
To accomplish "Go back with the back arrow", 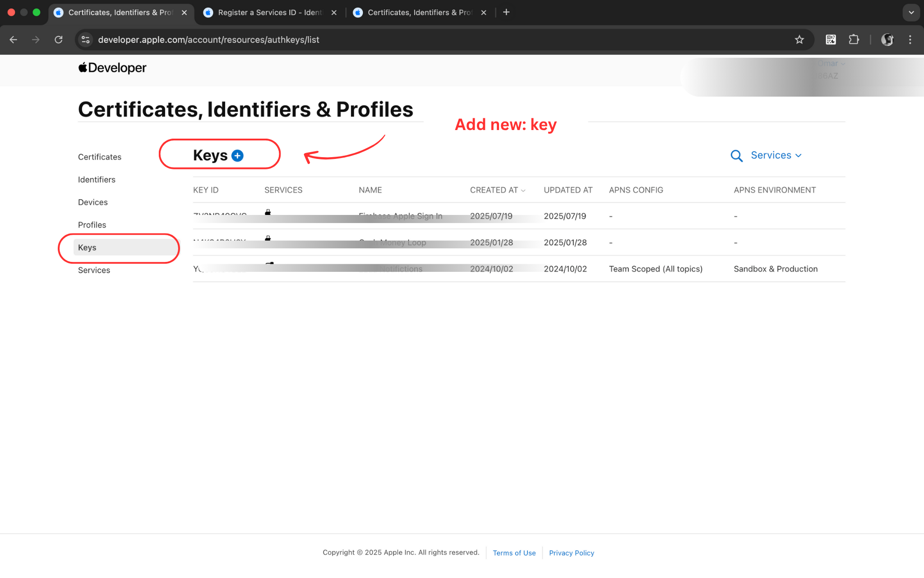I will pos(14,40).
